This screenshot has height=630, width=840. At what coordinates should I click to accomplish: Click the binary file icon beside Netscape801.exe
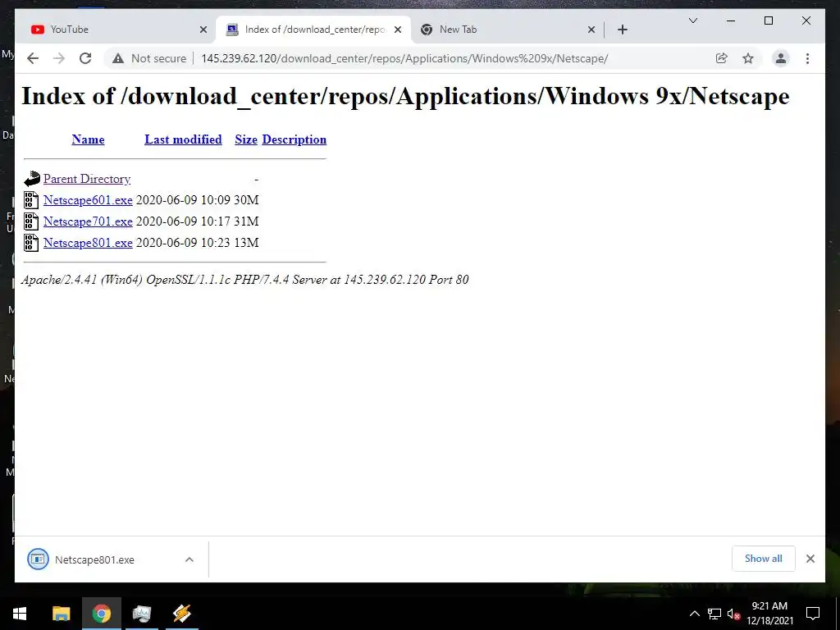(x=31, y=243)
